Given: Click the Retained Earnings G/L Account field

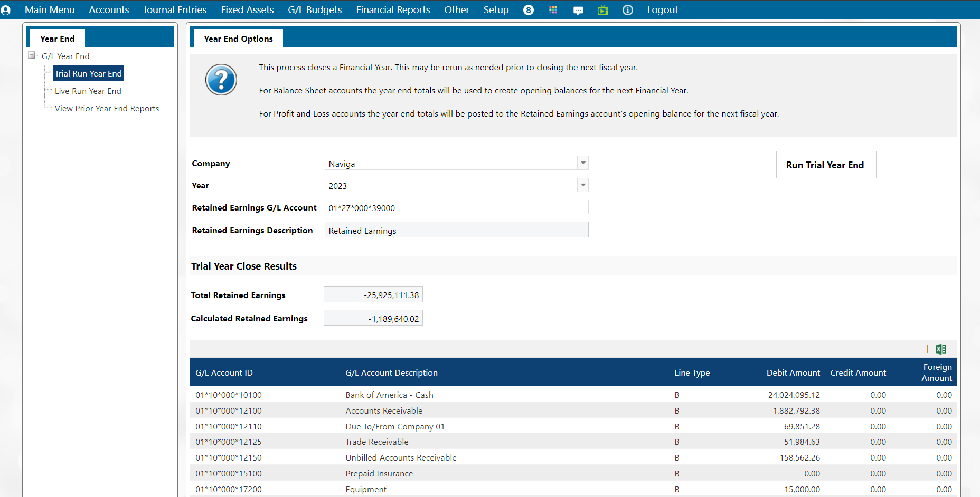Looking at the screenshot, I should (456, 208).
